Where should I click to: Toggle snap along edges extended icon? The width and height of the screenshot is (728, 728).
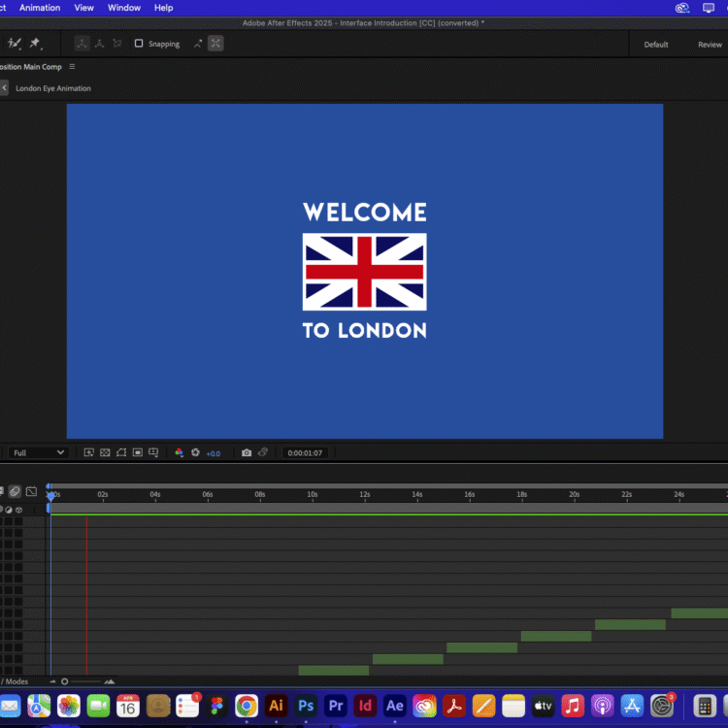[198, 44]
